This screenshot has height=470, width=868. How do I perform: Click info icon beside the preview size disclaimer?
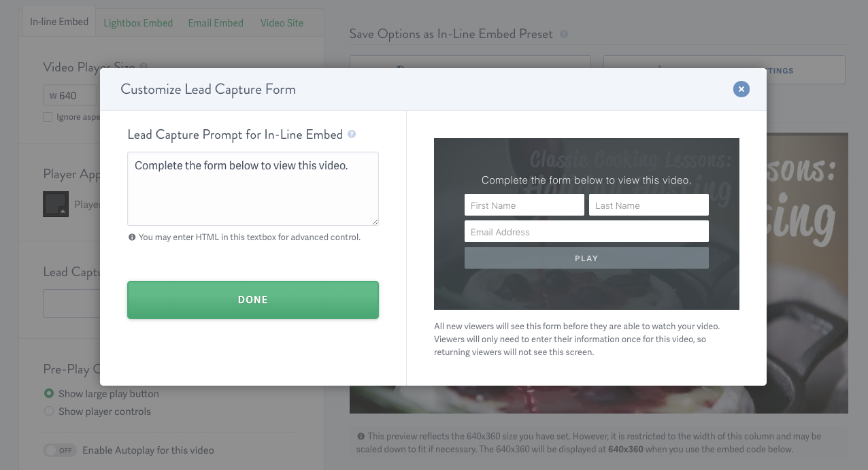pyautogui.click(x=360, y=437)
